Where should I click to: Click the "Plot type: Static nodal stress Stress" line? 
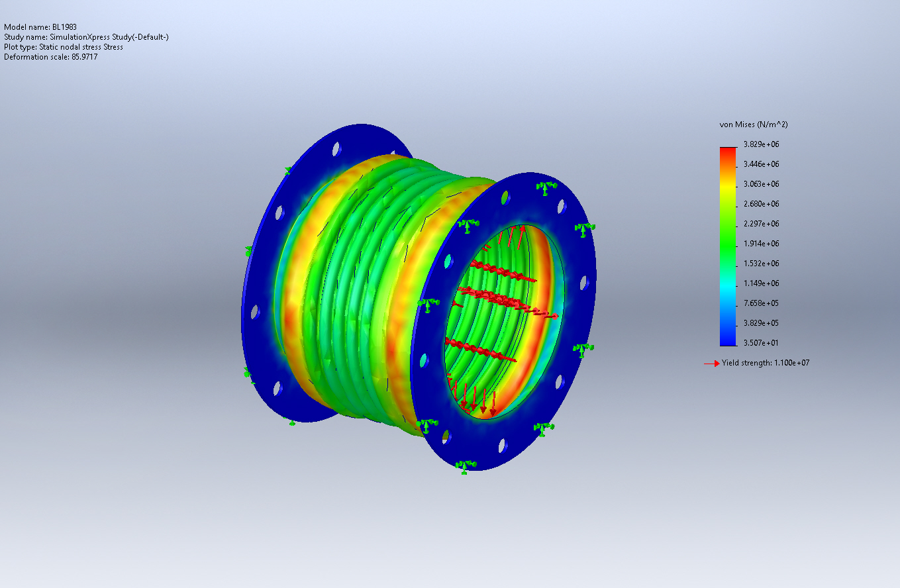point(64,47)
